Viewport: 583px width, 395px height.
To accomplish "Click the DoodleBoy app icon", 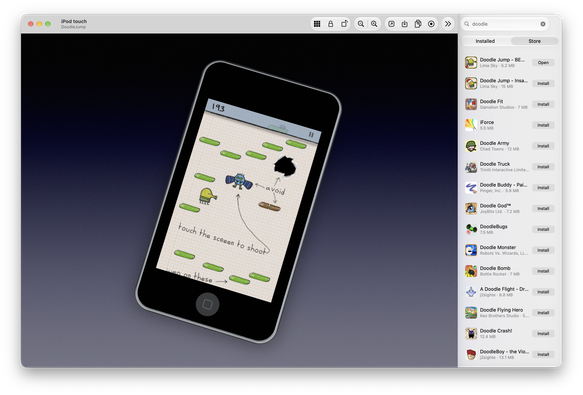I will (471, 354).
